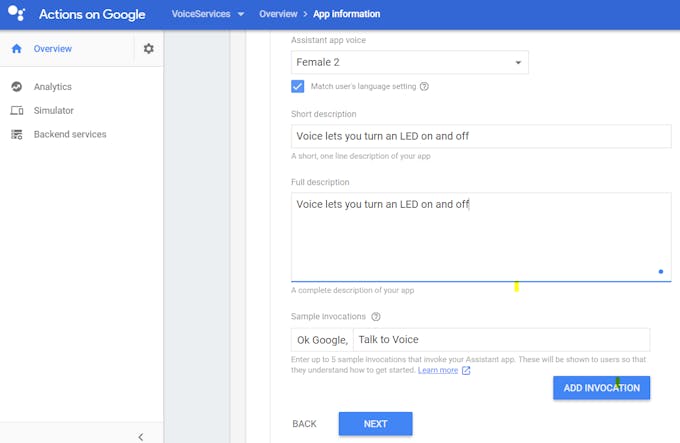Collapse the sidebar with the chevron arrow
The image size is (680, 443).
coord(141,436)
